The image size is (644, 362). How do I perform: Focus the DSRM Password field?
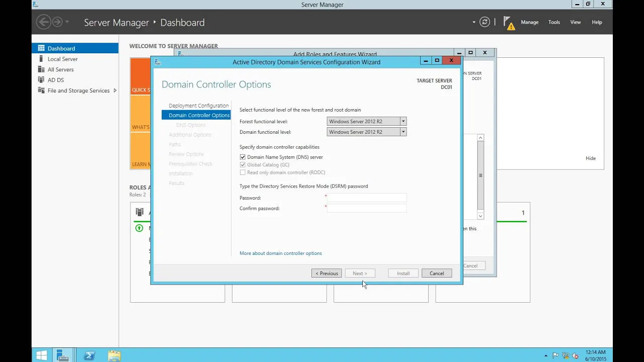(366, 198)
